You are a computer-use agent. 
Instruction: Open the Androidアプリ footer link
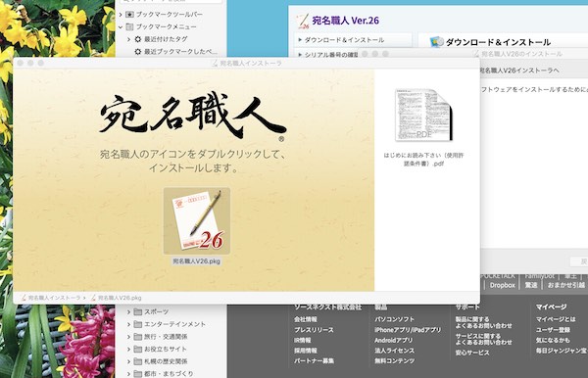click(x=393, y=340)
